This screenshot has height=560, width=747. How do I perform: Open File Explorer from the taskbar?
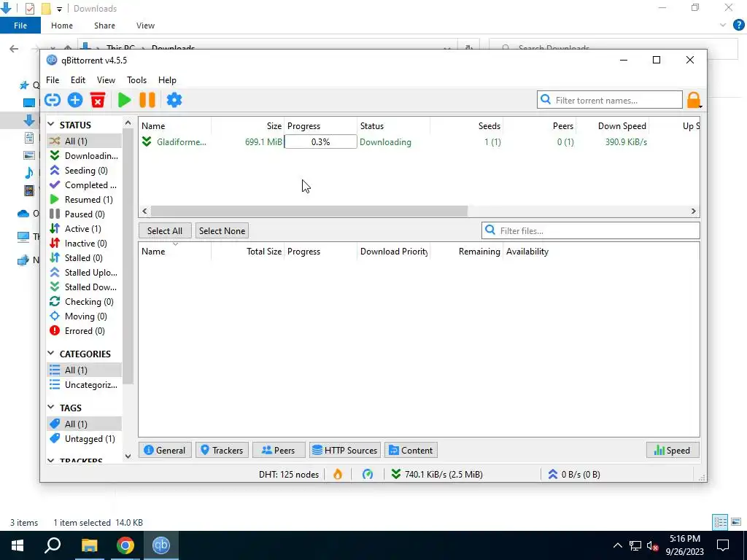(x=89, y=545)
